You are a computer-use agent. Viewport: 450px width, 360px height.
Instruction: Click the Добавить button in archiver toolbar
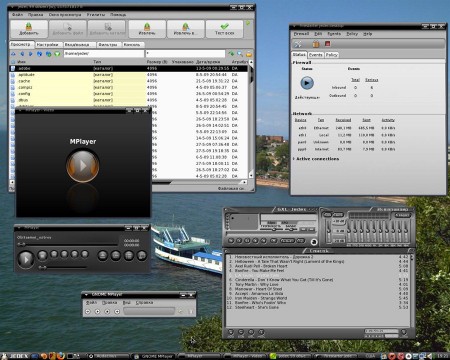29,29
